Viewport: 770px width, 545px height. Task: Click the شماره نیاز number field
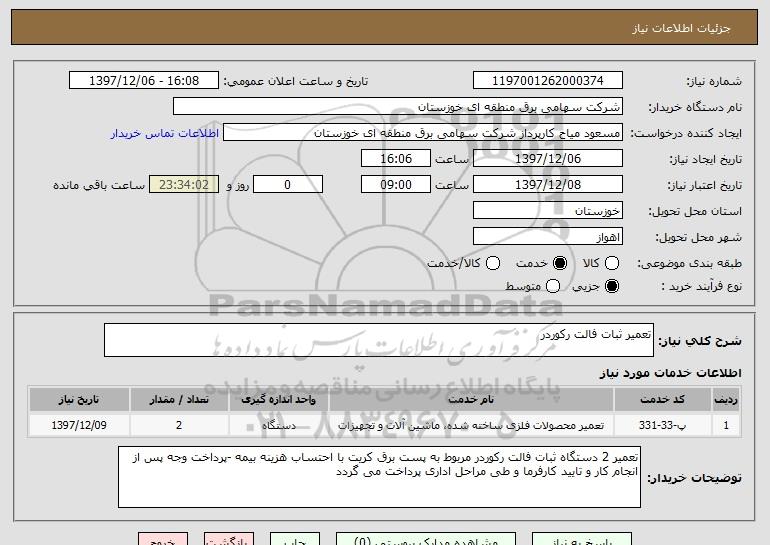(x=547, y=81)
